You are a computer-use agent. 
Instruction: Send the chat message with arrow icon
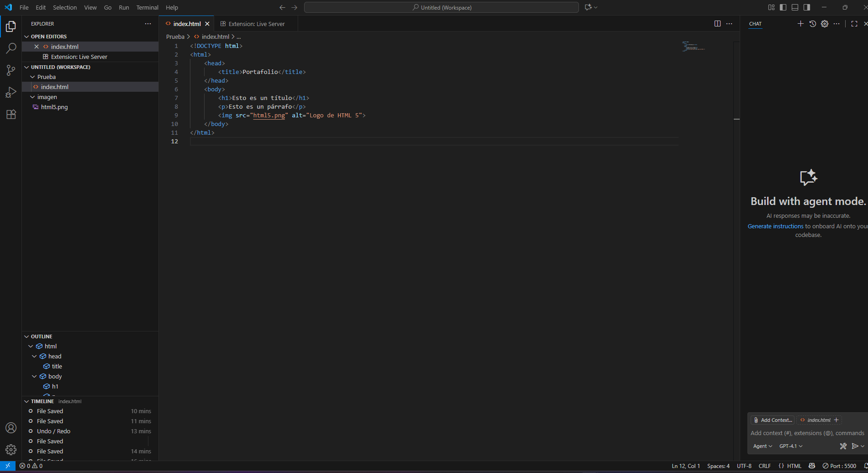pos(855,446)
